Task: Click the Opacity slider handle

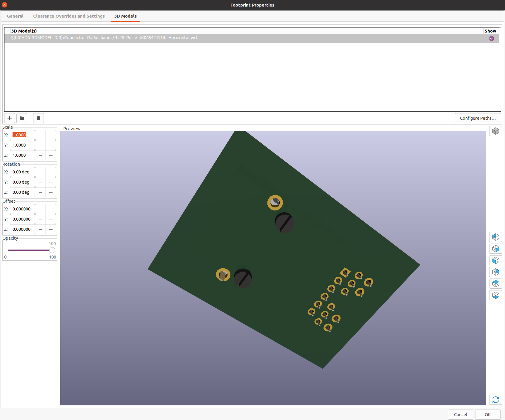Action: click(x=52, y=250)
